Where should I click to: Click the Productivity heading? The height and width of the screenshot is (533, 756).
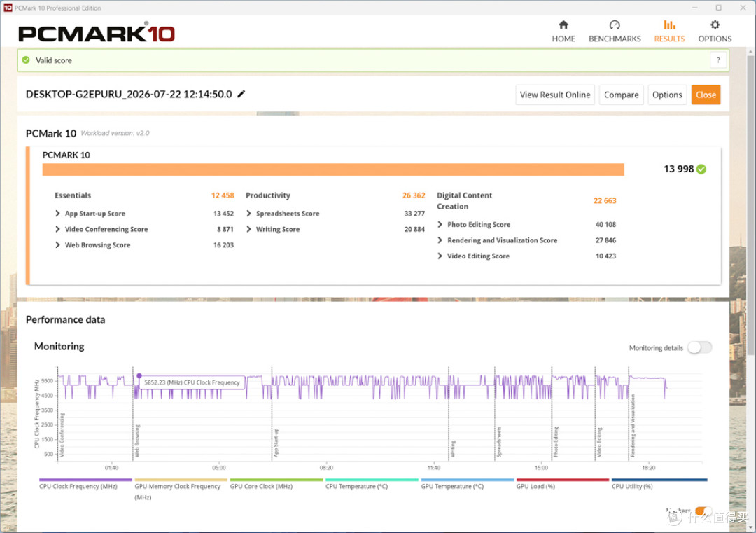268,195
